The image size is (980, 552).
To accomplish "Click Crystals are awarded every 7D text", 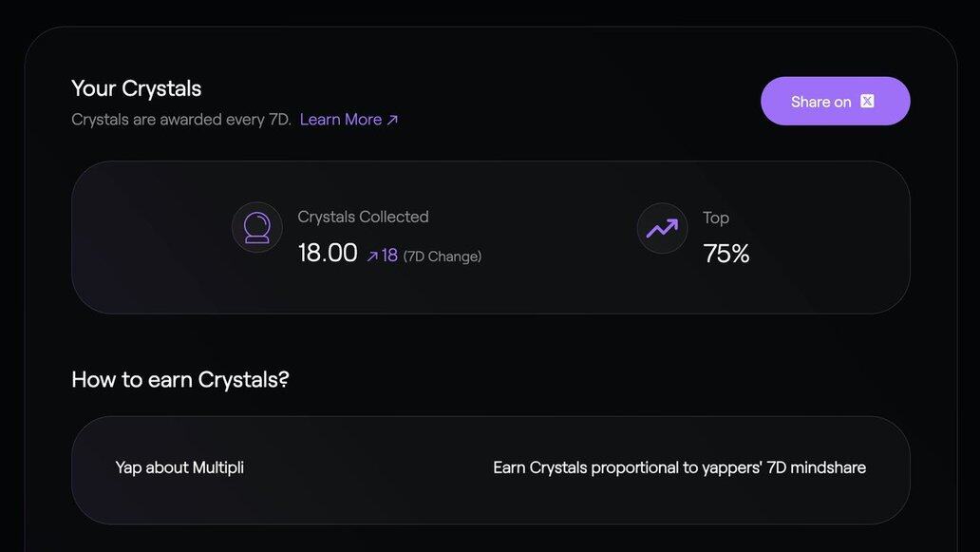I will pos(181,120).
